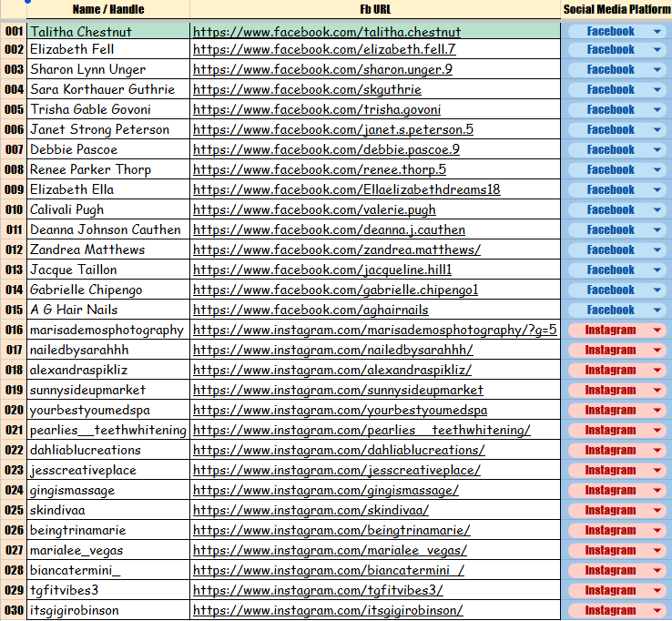Viewport: 672px width, 621px height.
Task: Select the Jacque Taillon name cell
Action: tap(108, 270)
